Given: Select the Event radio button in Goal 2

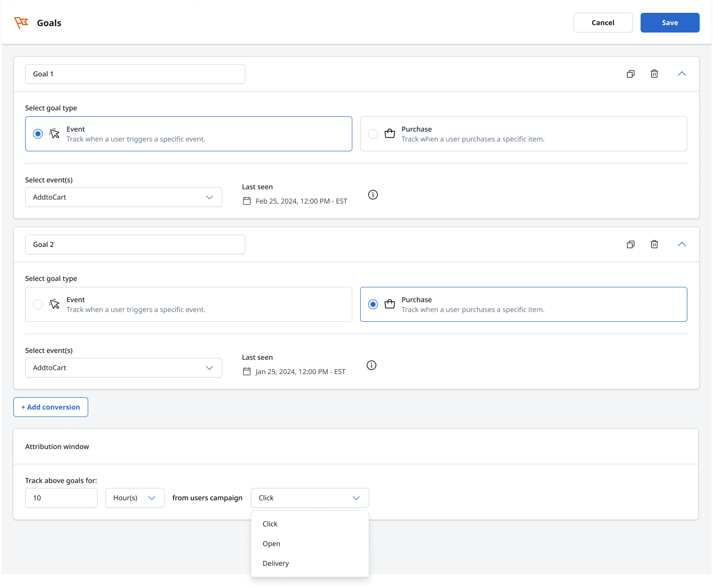Looking at the screenshot, I should pos(38,305).
